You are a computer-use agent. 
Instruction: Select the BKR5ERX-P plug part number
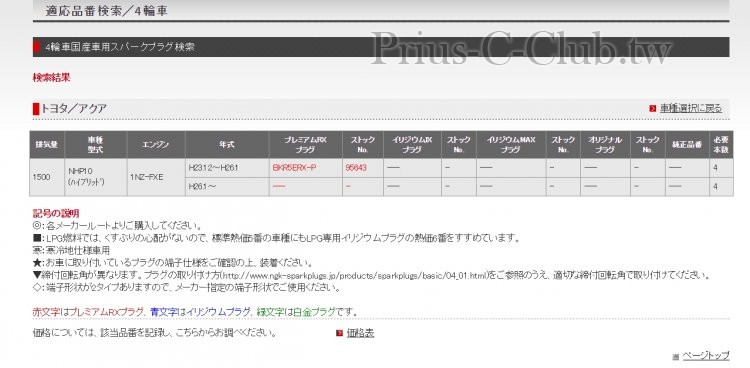(294, 168)
